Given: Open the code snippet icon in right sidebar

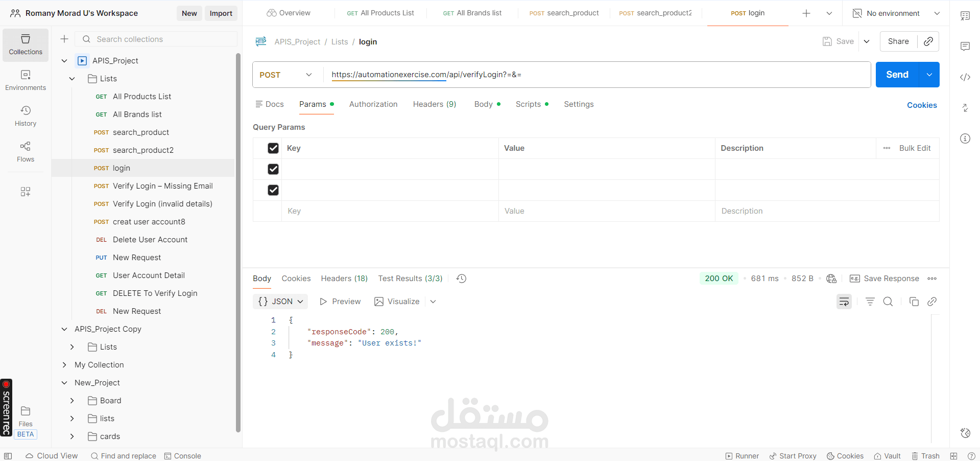Looking at the screenshot, I should tap(965, 77).
